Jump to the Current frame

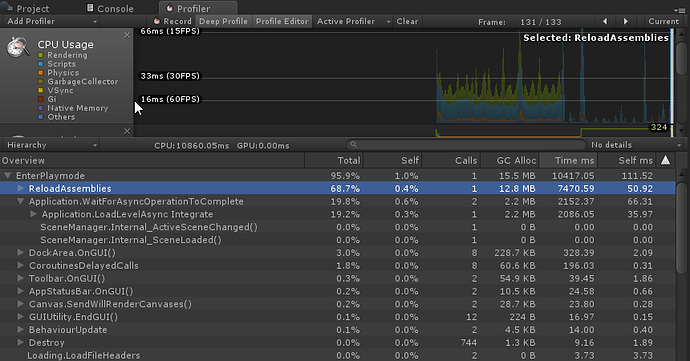click(664, 21)
